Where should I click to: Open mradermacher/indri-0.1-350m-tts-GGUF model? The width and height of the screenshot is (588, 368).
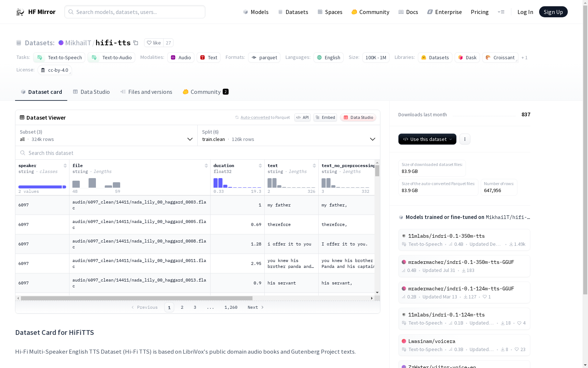(x=464, y=266)
